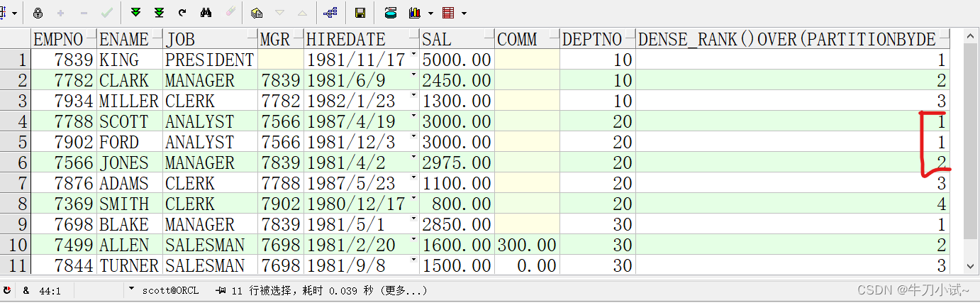Click the red auto-refresh icon in status bar
This screenshot has height=303, width=980.
pyautogui.click(x=8, y=290)
